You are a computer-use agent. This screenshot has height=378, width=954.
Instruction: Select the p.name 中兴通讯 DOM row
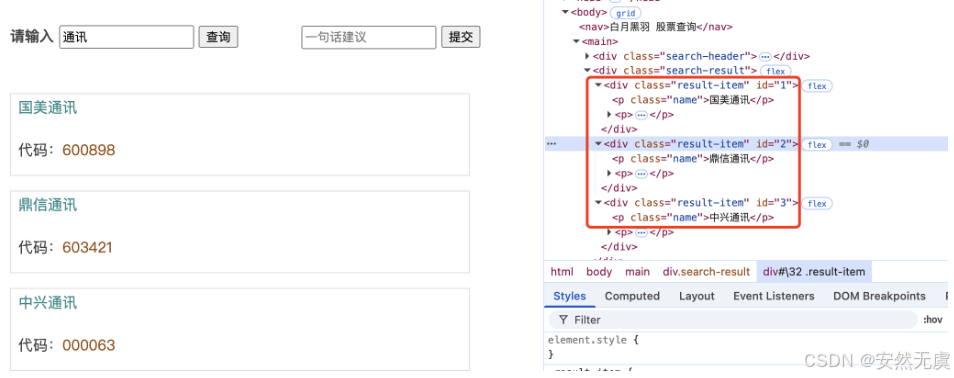[x=693, y=217]
